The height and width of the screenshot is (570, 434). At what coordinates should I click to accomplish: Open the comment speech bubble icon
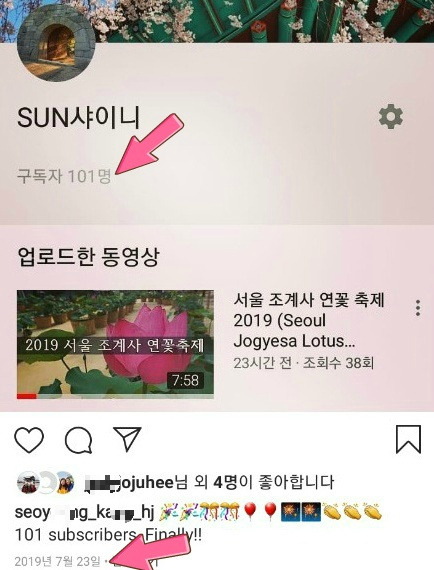78,440
